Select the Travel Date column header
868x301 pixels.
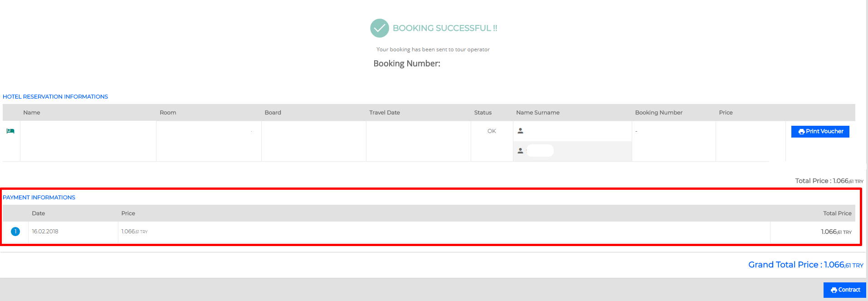point(384,113)
